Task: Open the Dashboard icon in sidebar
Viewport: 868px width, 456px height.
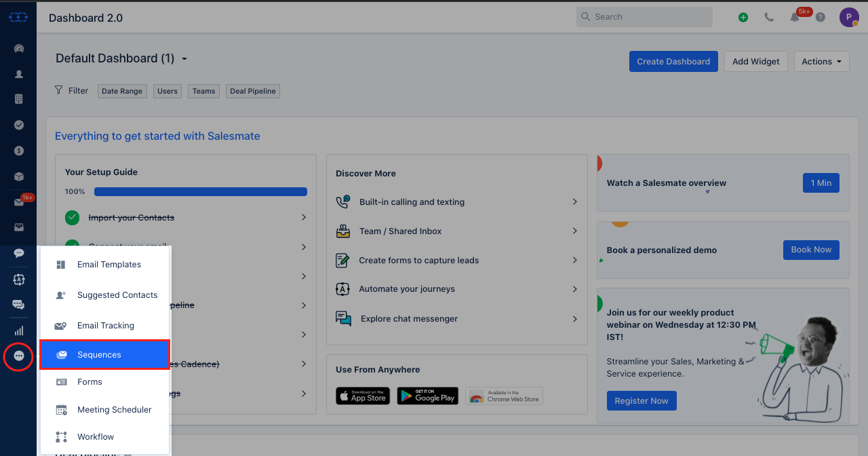Action: (19, 48)
